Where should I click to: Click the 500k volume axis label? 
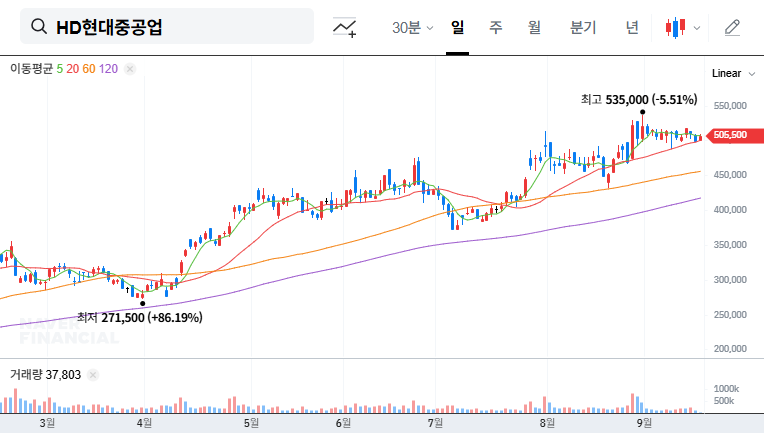pyautogui.click(x=724, y=401)
